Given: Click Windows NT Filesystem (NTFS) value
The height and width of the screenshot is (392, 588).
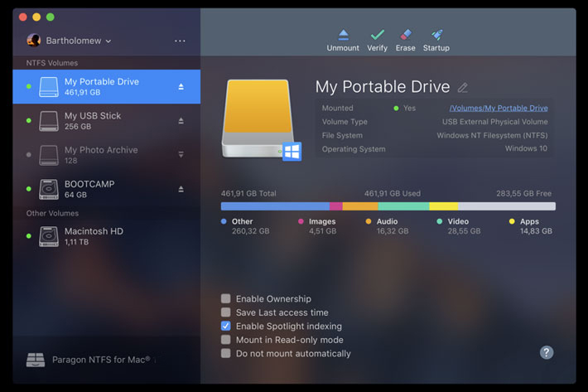Looking at the screenshot, I should click(x=493, y=135).
